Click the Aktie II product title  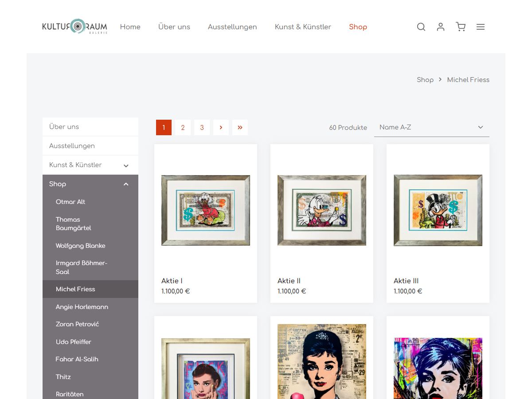(x=289, y=281)
